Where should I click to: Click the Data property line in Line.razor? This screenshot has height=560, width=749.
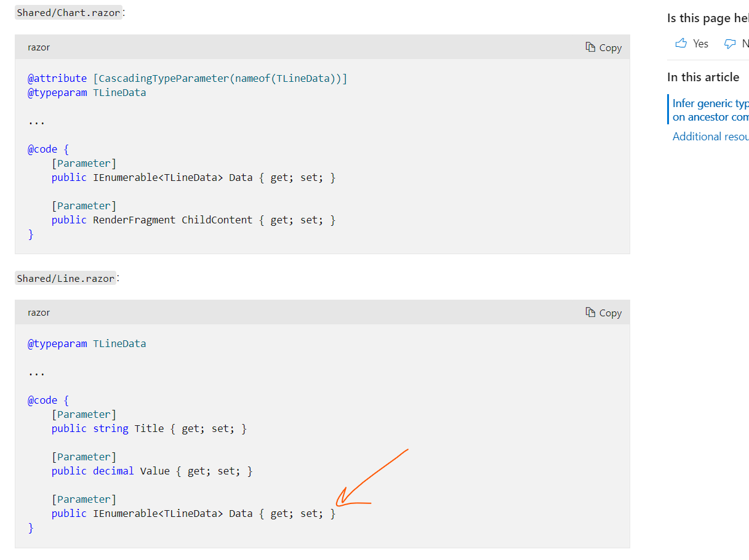click(194, 513)
